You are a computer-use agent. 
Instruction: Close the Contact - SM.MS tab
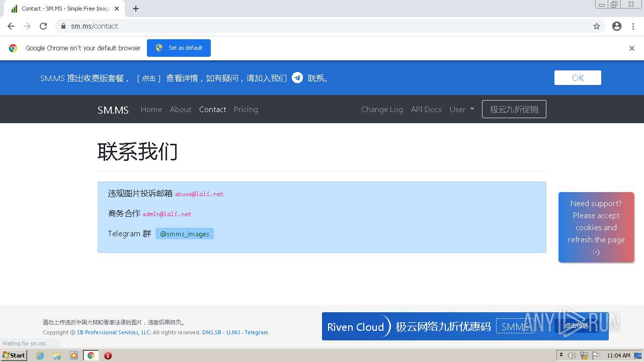click(x=117, y=9)
